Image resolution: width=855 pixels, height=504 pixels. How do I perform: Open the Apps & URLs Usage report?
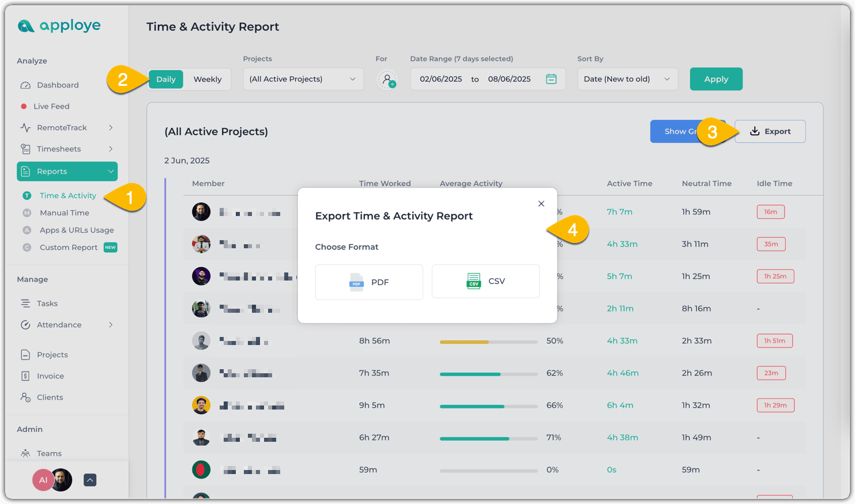(77, 230)
